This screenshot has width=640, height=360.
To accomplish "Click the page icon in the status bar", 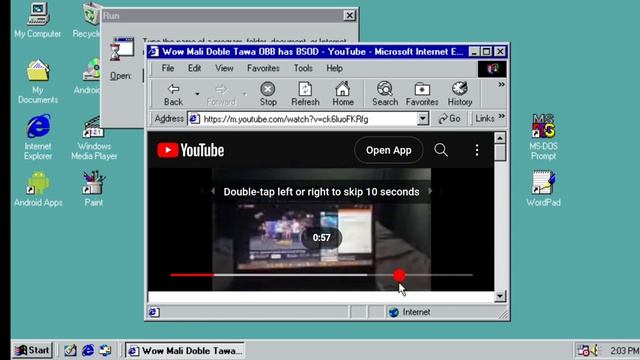I will click(154, 312).
